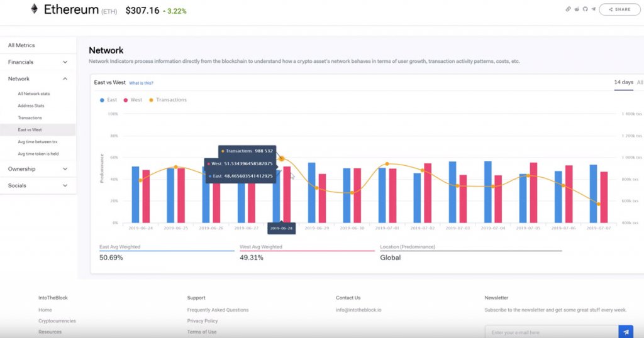
Task: Click the 2019-07-02 axis date label
Action: [422, 227]
